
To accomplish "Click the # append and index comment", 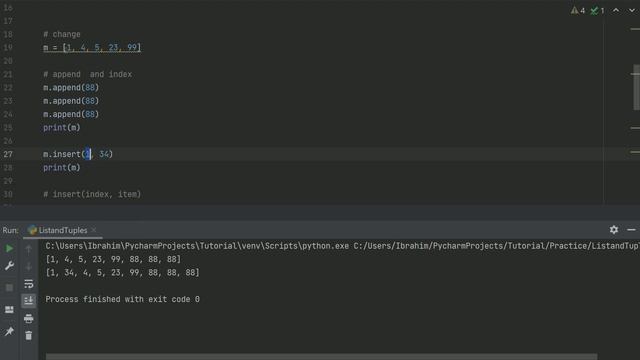I will point(87,74).
